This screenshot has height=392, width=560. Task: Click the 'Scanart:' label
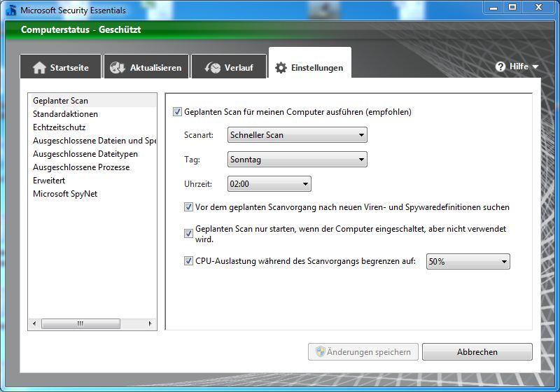199,135
